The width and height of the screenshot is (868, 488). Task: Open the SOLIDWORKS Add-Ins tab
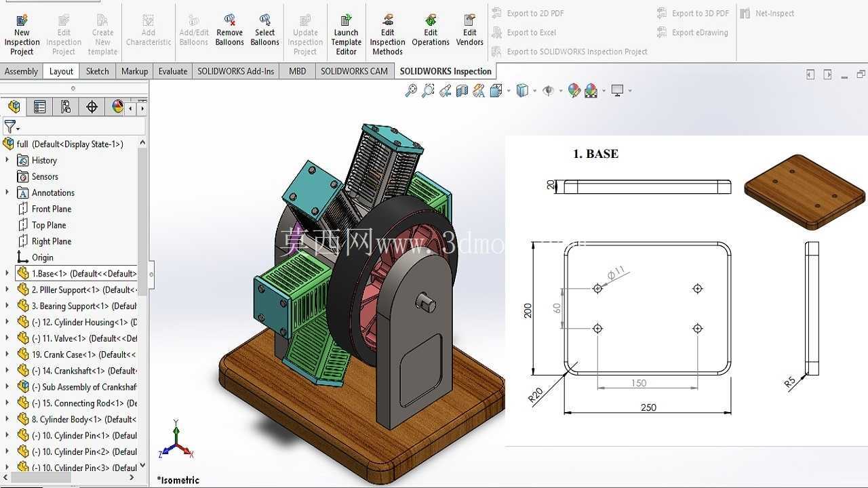coord(236,71)
